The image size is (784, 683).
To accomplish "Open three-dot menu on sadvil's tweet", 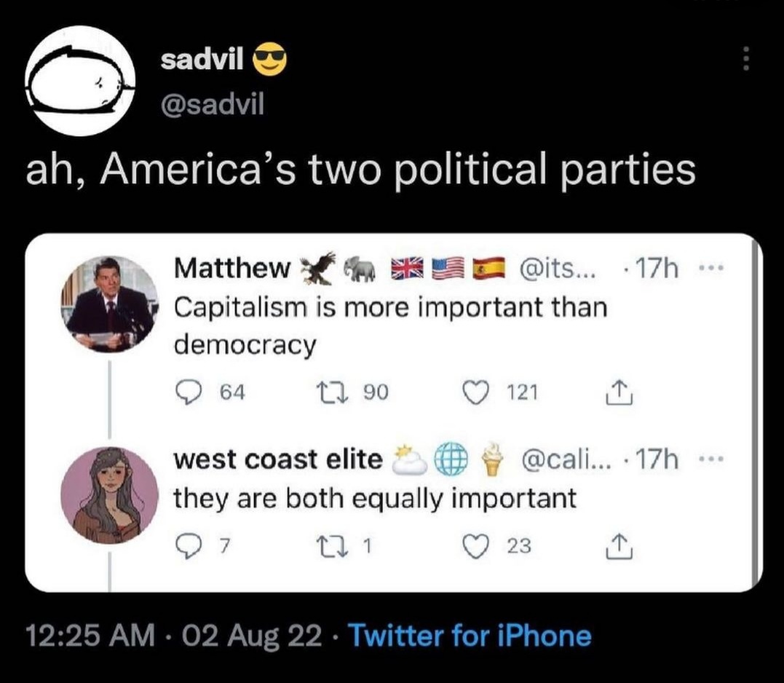I will (x=744, y=58).
